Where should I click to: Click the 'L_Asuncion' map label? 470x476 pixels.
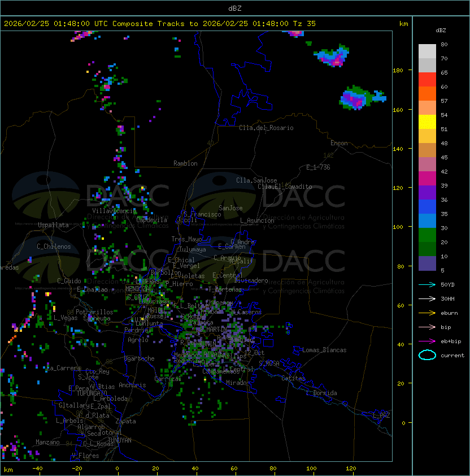257,220
